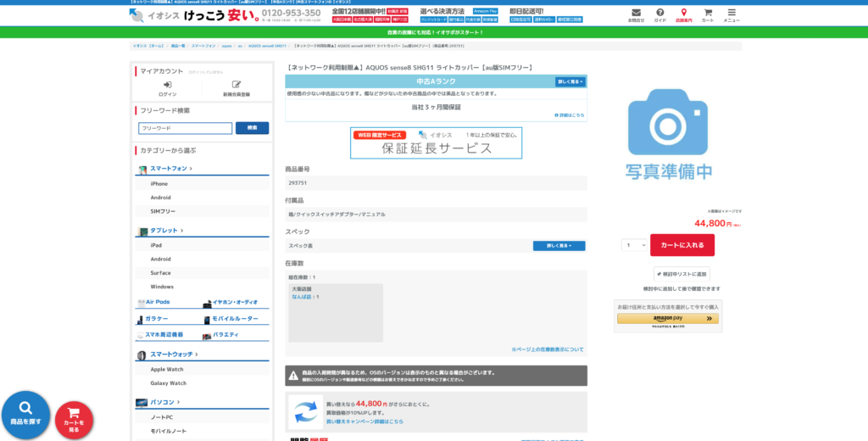868x441 pixels.
Task: Expand the スマートフォン category heading
Action: point(170,169)
